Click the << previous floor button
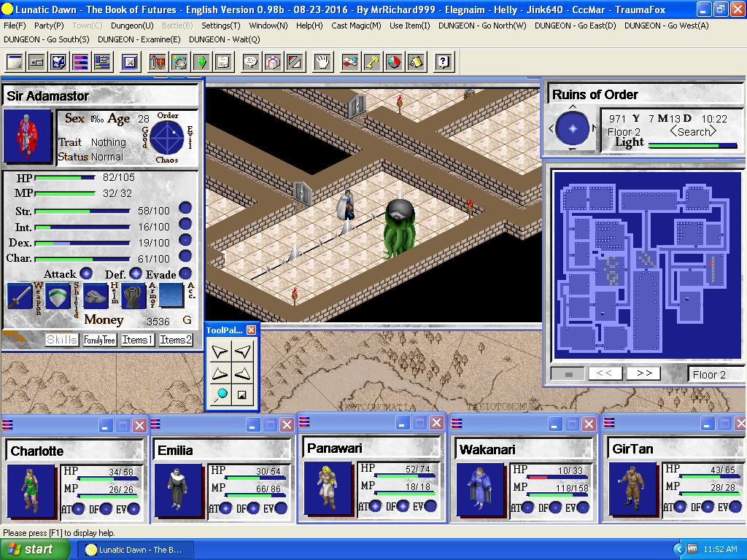The width and height of the screenshot is (747, 560). click(605, 373)
